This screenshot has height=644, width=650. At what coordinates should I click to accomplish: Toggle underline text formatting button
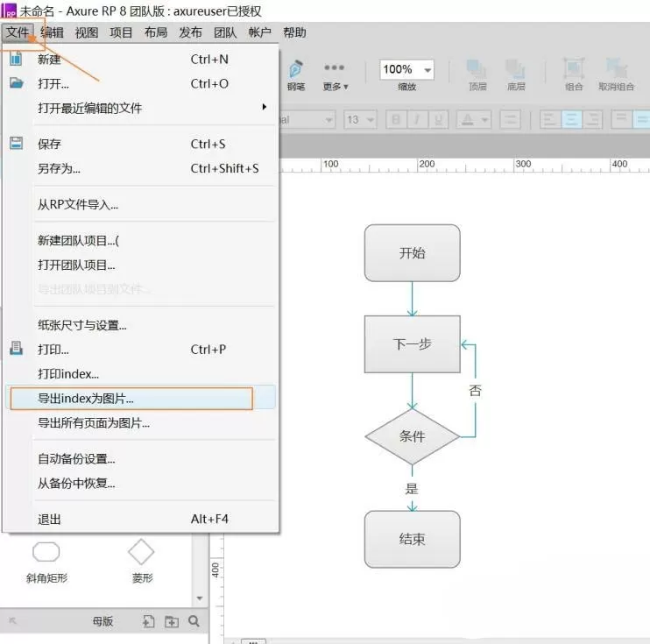click(438, 120)
